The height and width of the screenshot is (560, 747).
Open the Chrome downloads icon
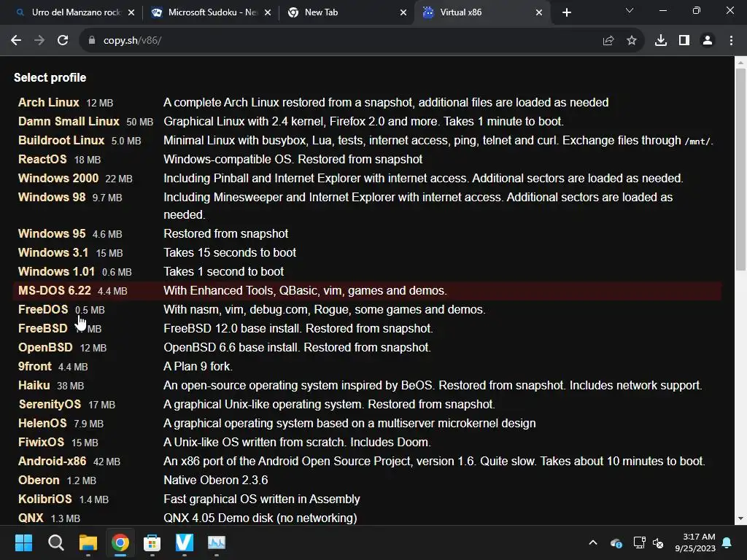[x=661, y=41]
